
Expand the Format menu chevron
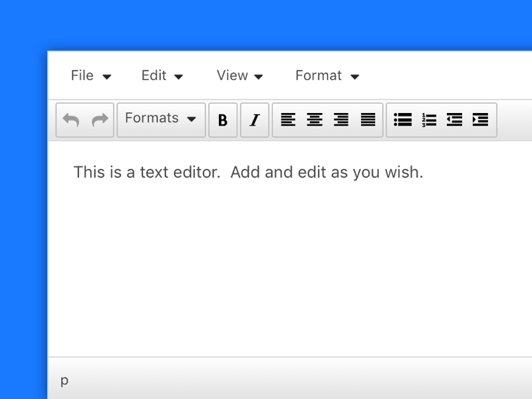pos(355,76)
